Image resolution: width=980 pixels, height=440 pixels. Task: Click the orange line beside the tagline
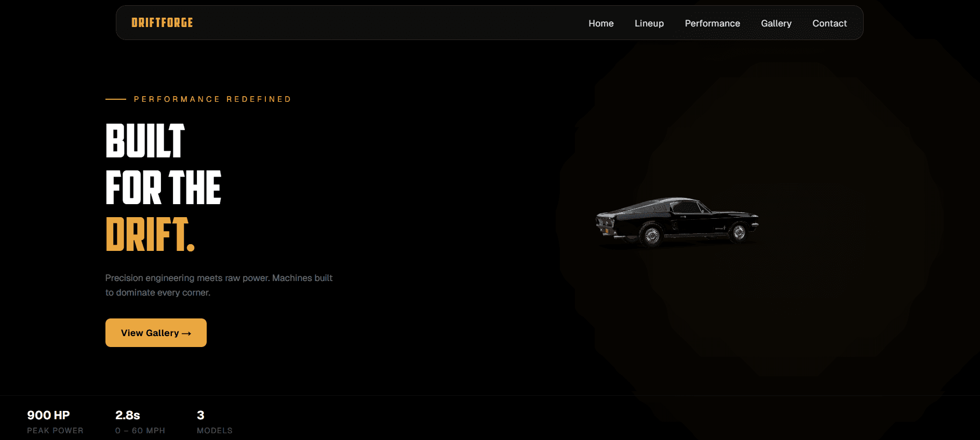116,99
